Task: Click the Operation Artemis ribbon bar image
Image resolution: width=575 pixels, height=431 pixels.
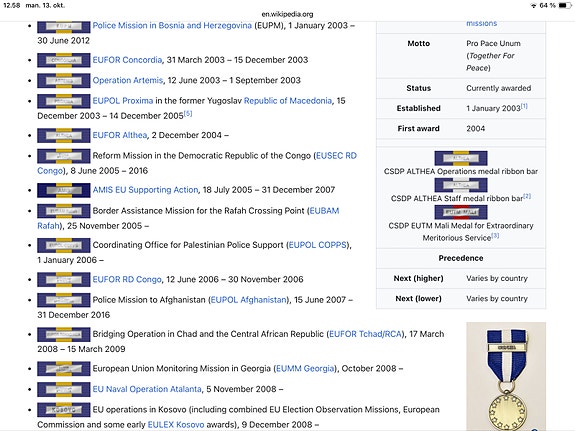Action: (x=63, y=81)
